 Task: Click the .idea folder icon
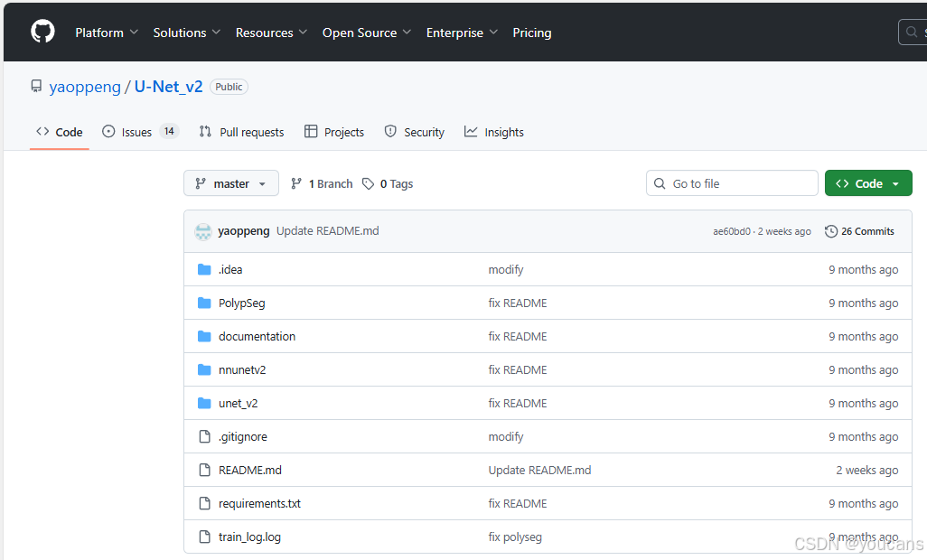(x=204, y=269)
